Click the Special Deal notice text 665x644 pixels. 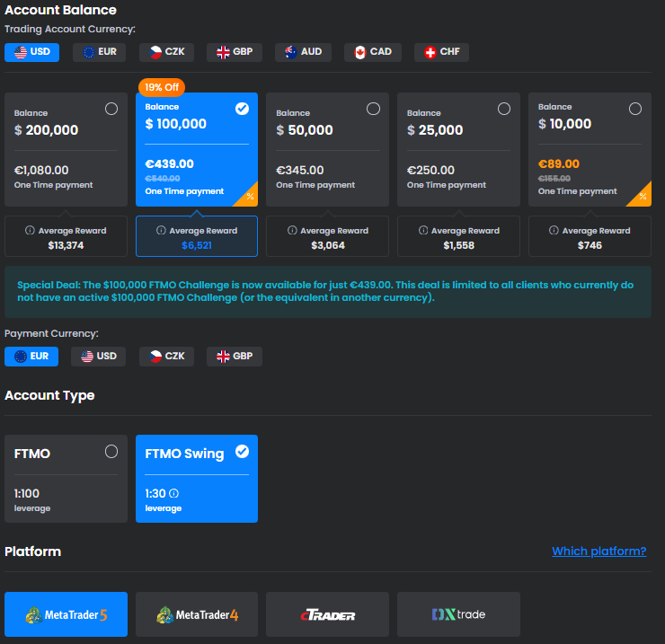(x=325, y=291)
